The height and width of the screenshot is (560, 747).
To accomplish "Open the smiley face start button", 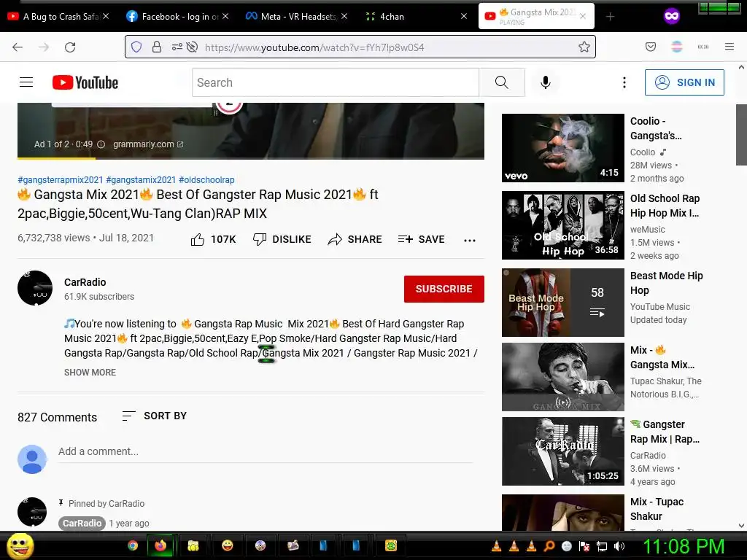I will [20, 545].
